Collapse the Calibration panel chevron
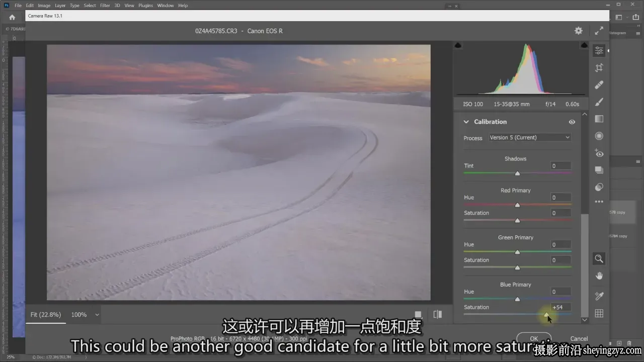644x362 pixels. coord(466,122)
